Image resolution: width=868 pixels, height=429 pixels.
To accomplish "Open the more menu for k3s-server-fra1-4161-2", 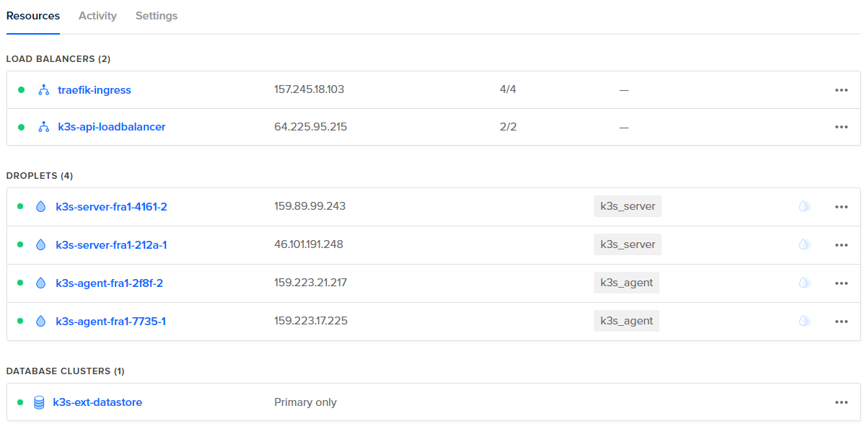I will [x=841, y=206].
